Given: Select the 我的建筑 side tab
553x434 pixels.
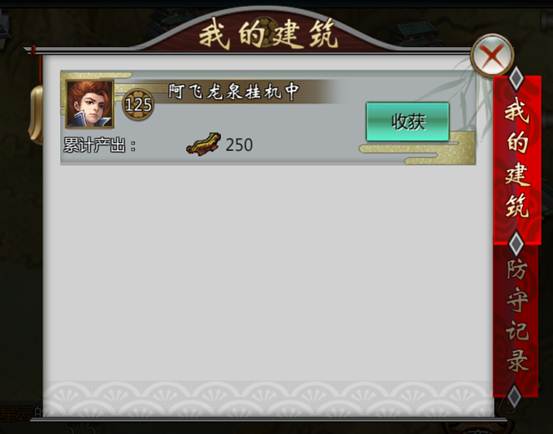Looking at the screenshot, I should 517,159.
